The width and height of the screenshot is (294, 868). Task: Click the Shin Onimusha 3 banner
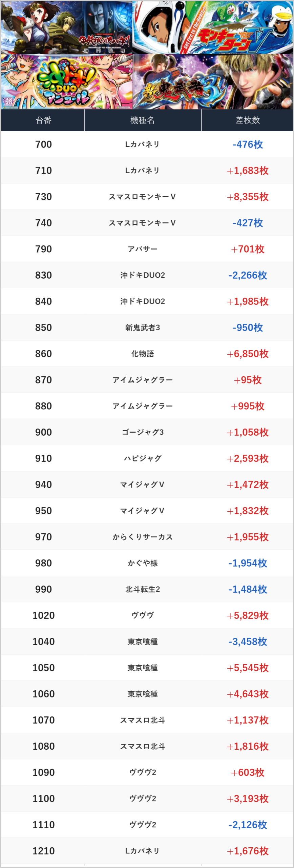[212, 82]
